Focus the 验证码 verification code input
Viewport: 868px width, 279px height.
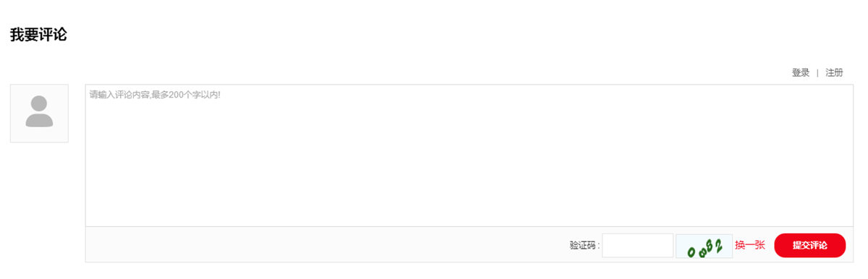(x=637, y=245)
